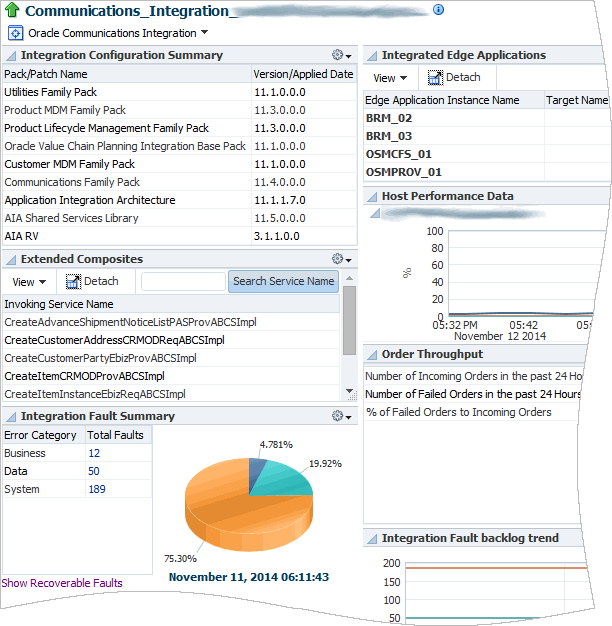Sort by Version/Applied Date column header
Viewport: 612px width, 626px height.
click(x=303, y=74)
